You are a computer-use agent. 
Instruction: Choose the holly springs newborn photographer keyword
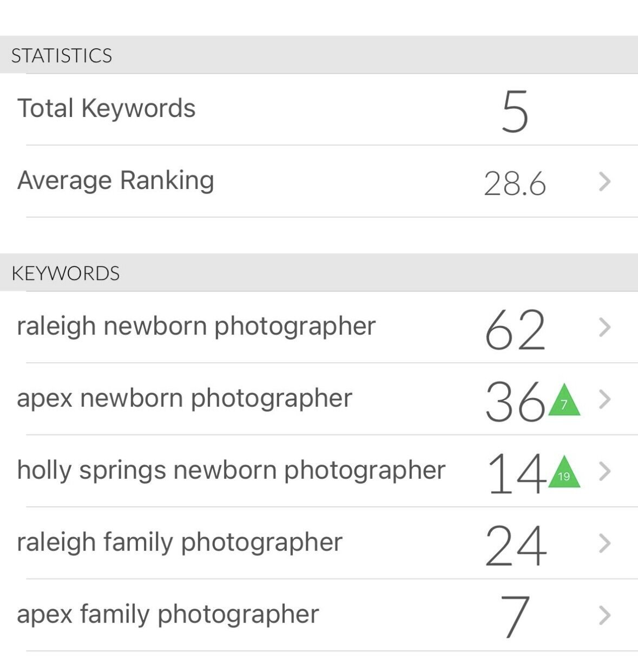pos(231,470)
